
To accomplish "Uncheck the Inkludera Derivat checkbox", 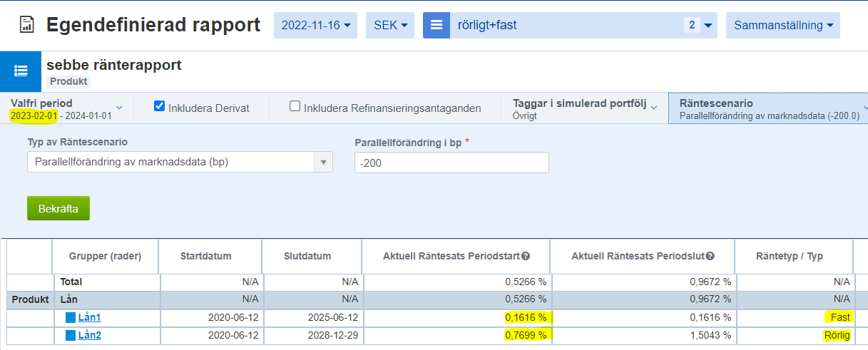I will [x=160, y=107].
